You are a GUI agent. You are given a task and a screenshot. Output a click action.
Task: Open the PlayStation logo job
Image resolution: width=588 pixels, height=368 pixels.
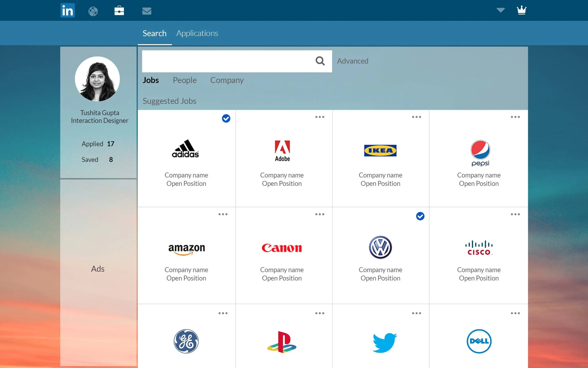coord(282,342)
